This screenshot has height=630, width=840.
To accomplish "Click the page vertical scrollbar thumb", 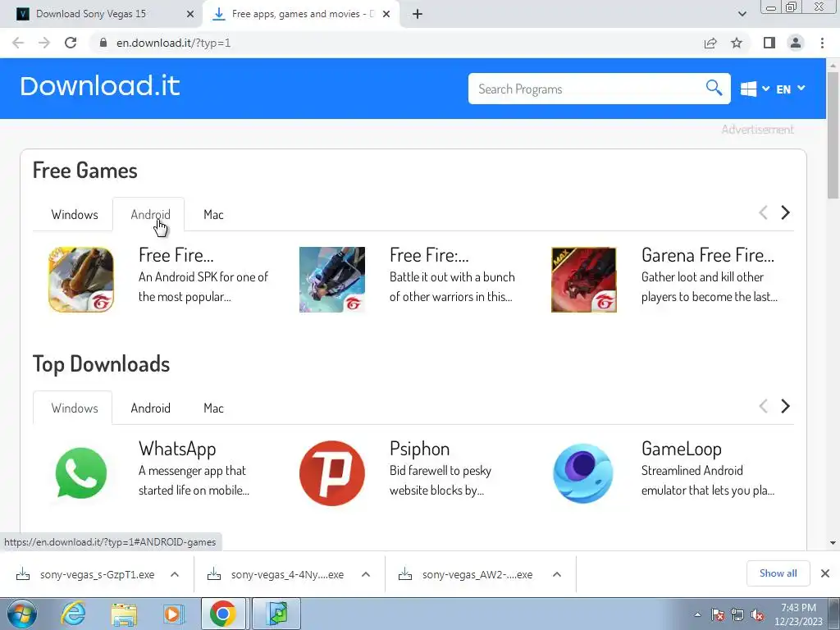I will [833, 134].
